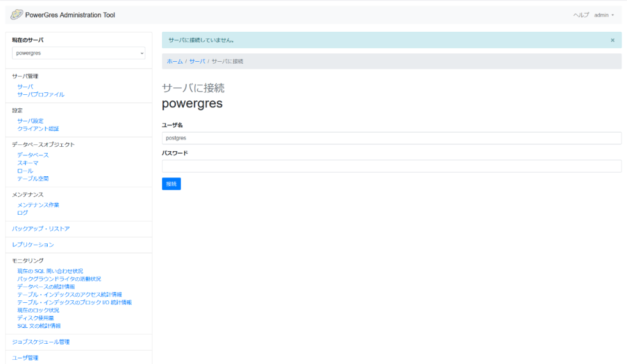Image resolution: width=627 pixels, height=364 pixels.
Task: Open スキーマ link
Action: click(28, 163)
